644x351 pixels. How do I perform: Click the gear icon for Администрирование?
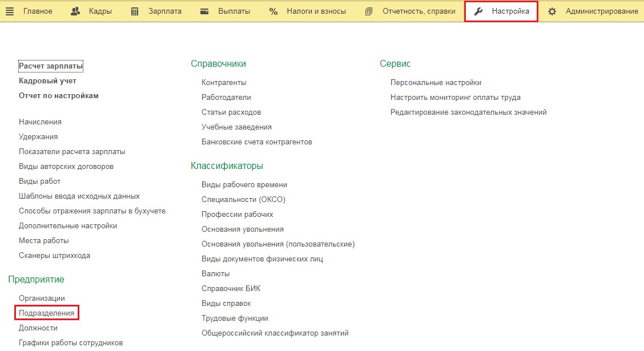pos(552,11)
